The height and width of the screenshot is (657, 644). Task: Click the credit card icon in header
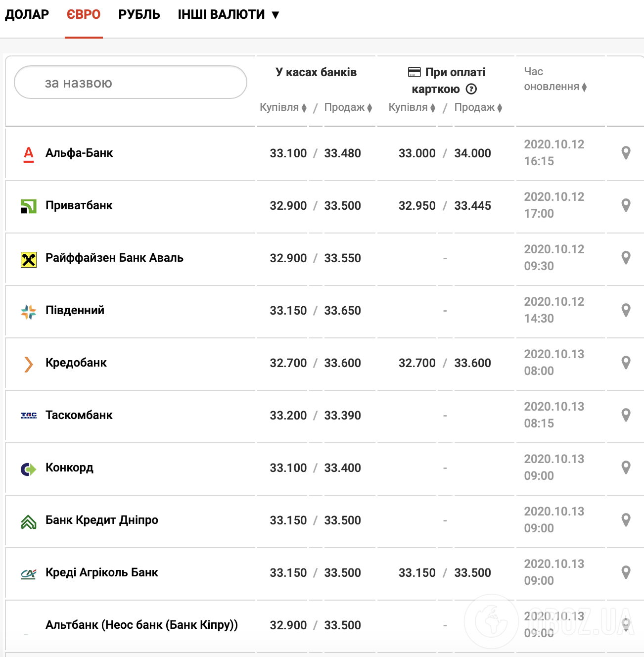point(414,72)
